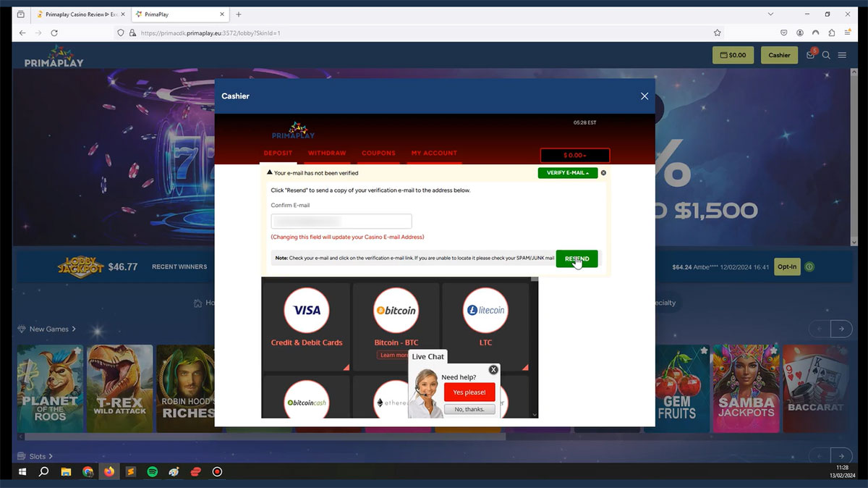Open the Baccarat game
Image resolution: width=868 pixels, height=488 pixels.
tap(815, 388)
